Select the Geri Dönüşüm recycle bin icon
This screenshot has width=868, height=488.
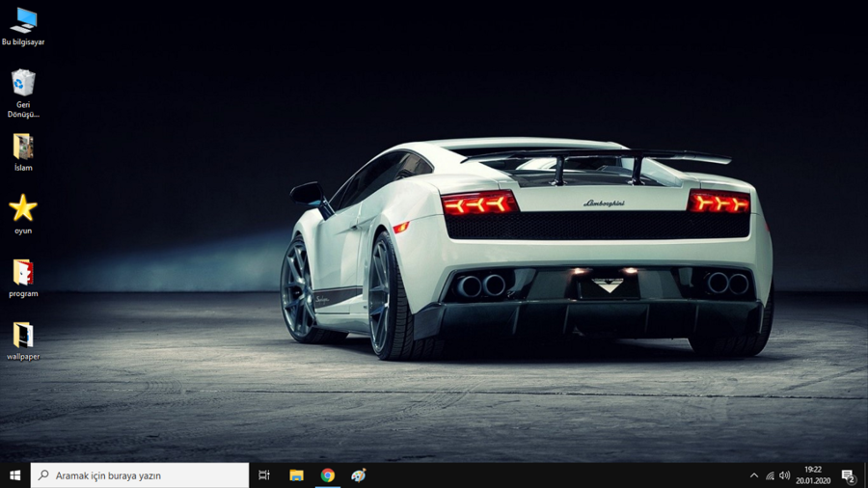(x=23, y=84)
